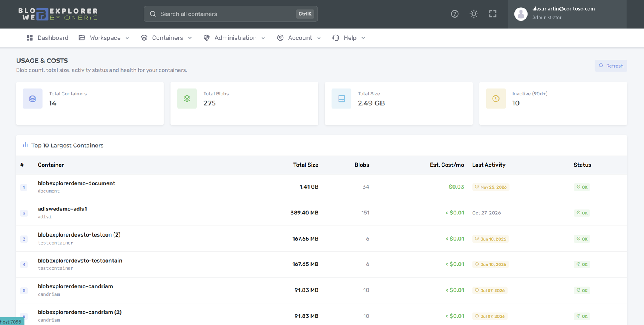Image resolution: width=644 pixels, height=325 pixels.
Task: Select blobexplorerdevsto-testcon (2) row
Action: [321, 239]
